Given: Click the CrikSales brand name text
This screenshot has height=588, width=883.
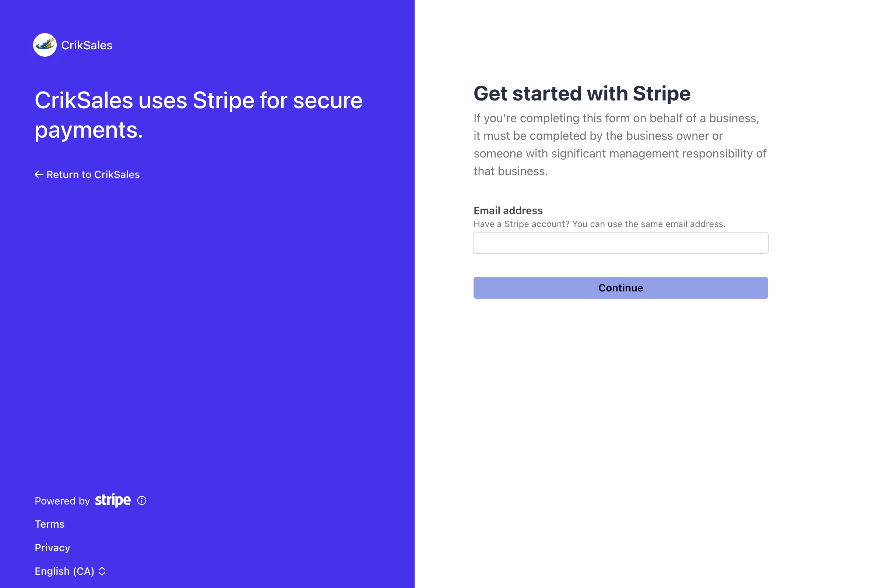Looking at the screenshot, I should [x=87, y=45].
